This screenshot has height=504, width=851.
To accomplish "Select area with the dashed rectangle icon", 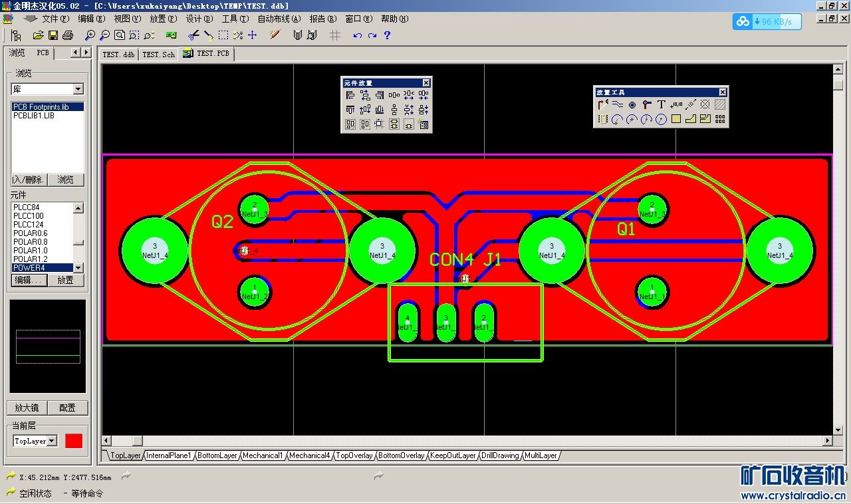I will [x=223, y=35].
